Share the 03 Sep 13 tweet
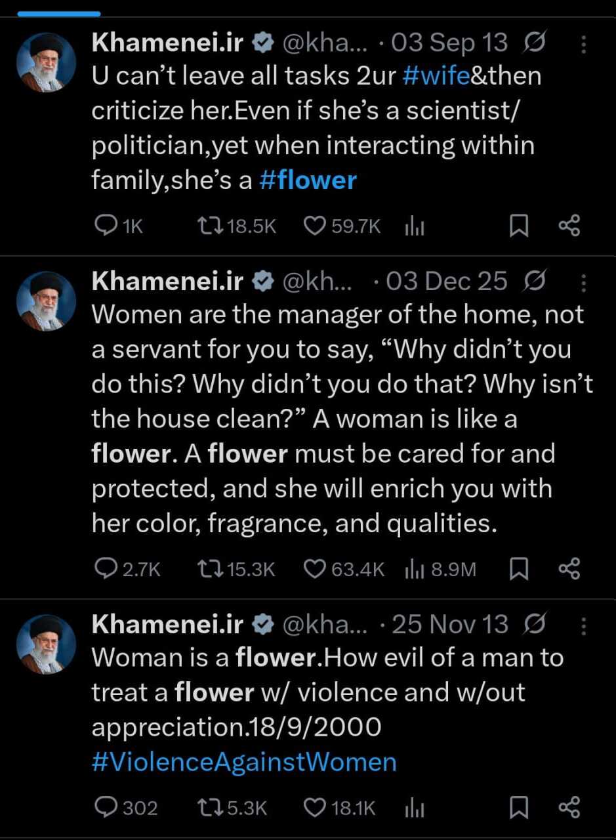This screenshot has height=840, width=616. coord(569,226)
